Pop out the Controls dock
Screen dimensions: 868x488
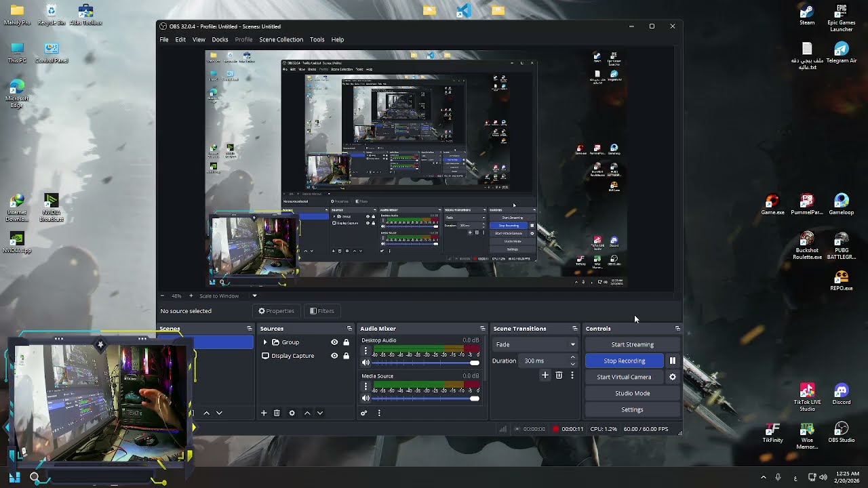[677, 329]
